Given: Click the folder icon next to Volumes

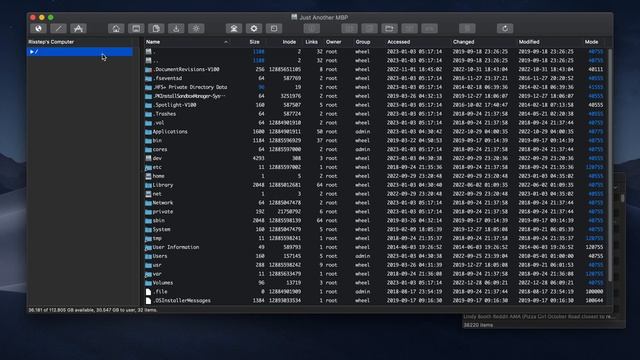Looking at the screenshot, I should 149,283.
